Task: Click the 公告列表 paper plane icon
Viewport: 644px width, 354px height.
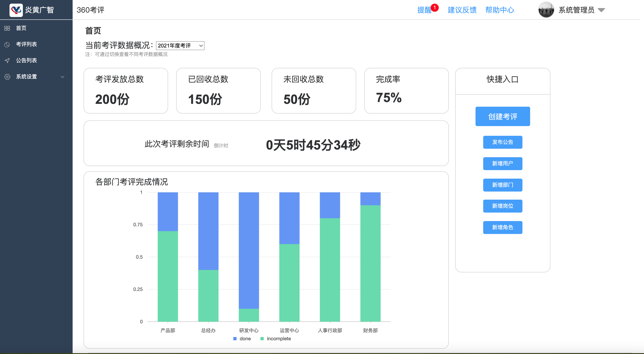Action: 7,60
